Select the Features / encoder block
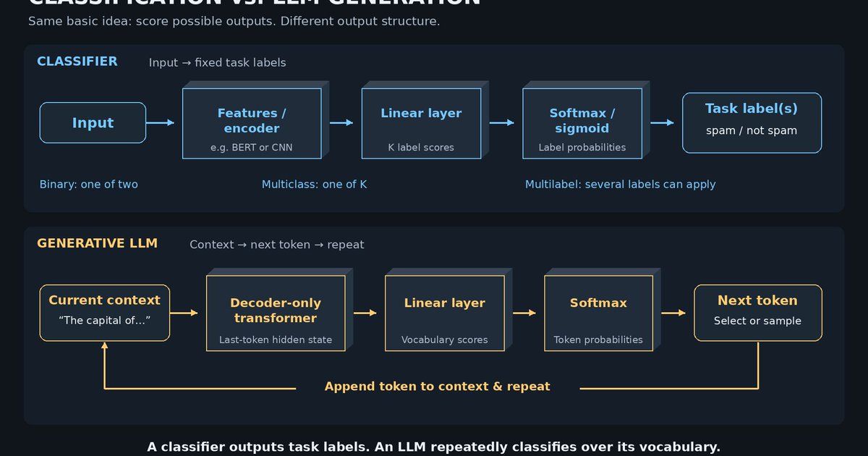This screenshot has width=868, height=456. pos(252,124)
